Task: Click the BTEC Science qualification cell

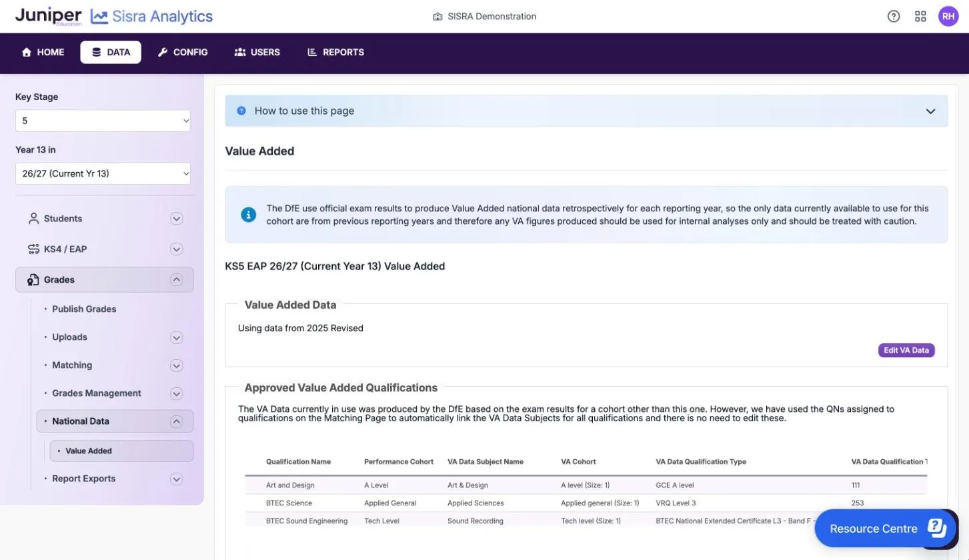Action: pyautogui.click(x=289, y=503)
